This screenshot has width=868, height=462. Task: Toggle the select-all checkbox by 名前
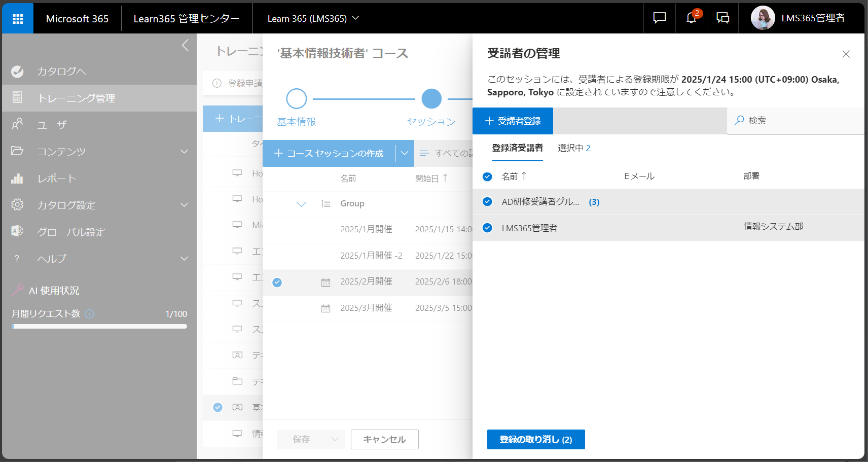click(487, 177)
